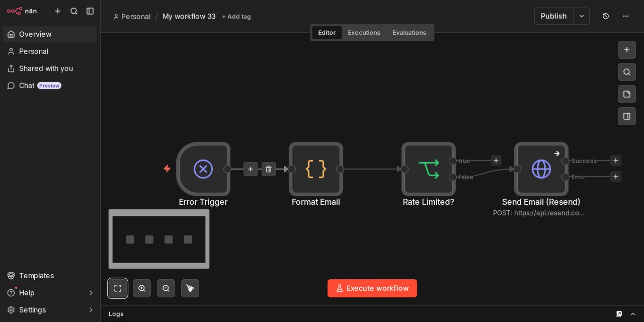Select the Send Email (Resend) HTTP node
Screen dimensions: 644x322
(541, 169)
